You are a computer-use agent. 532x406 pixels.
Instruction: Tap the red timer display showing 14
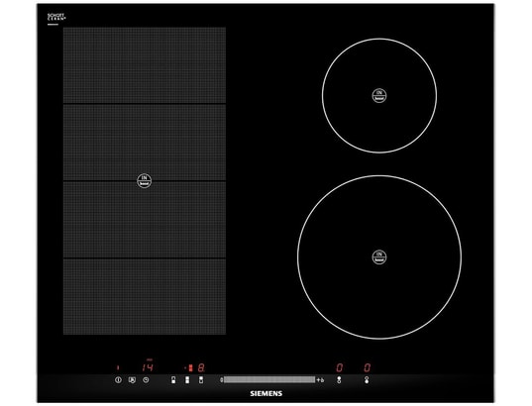click(x=148, y=367)
